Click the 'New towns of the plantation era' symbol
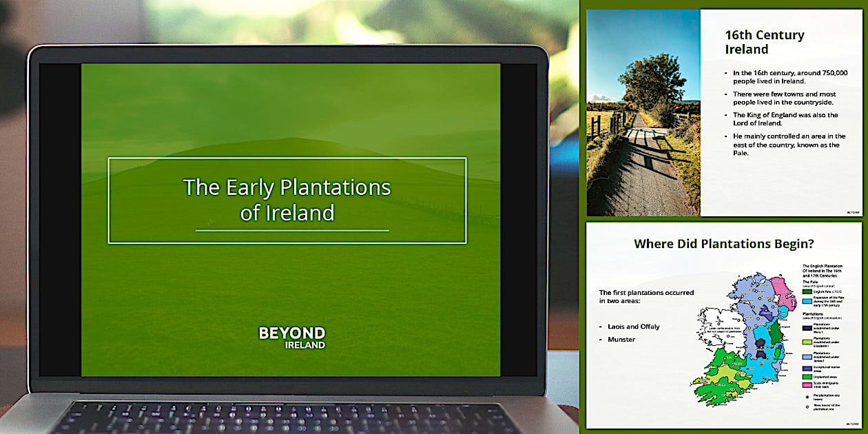The height and width of the screenshot is (434, 868). click(x=807, y=406)
